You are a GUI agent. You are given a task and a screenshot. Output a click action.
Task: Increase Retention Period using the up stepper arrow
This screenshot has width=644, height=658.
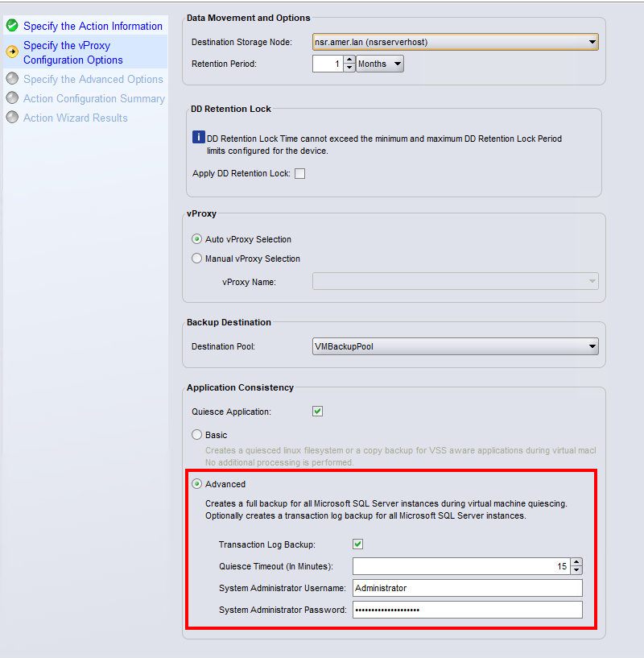pos(349,59)
